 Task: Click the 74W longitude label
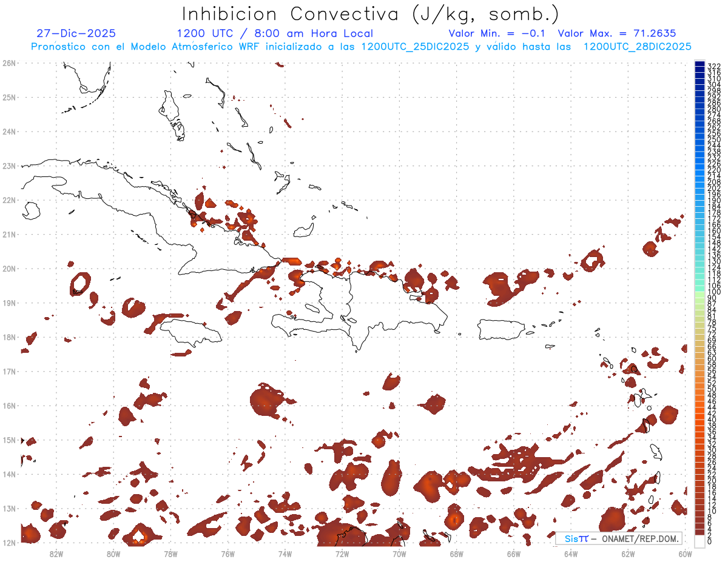[x=285, y=554]
